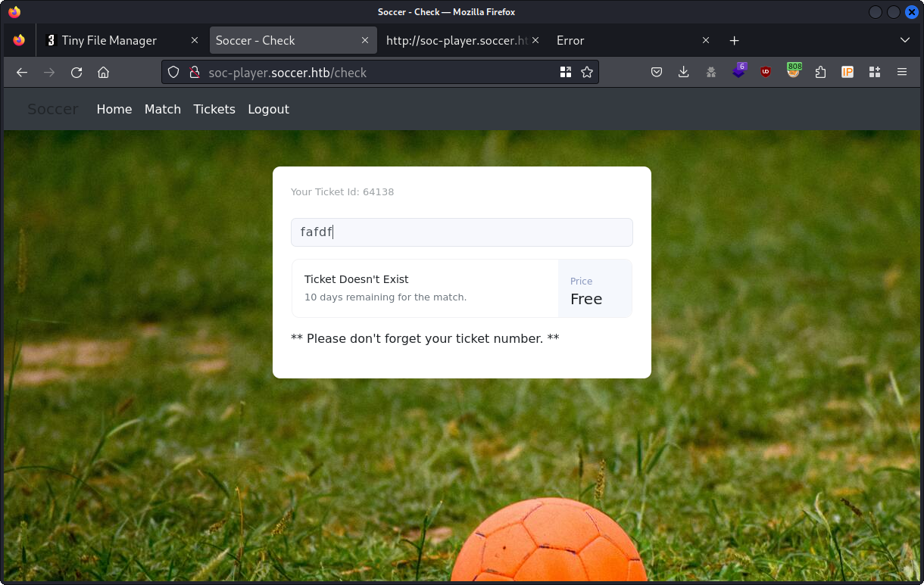Image resolution: width=924 pixels, height=585 pixels.
Task: Click the Logout link in navbar
Action: tap(268, 109)
